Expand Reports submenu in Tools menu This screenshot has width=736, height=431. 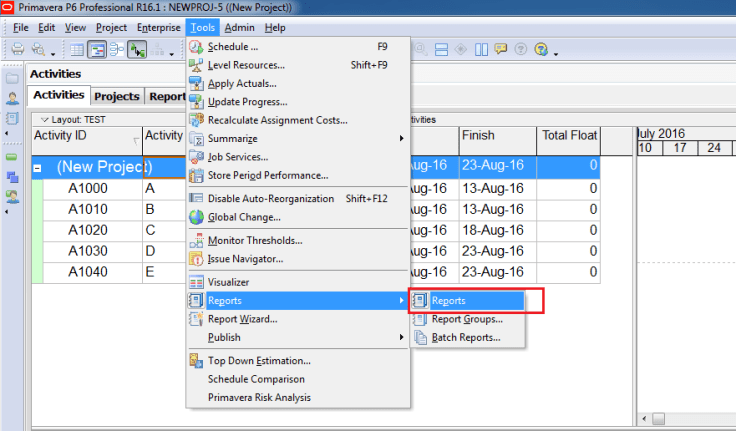click(298, 300)
